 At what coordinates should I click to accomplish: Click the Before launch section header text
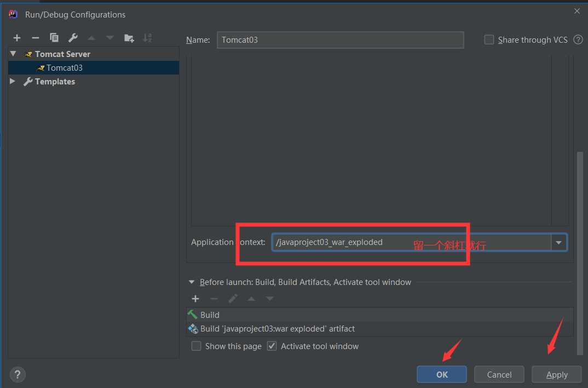(x=305, y=282)
